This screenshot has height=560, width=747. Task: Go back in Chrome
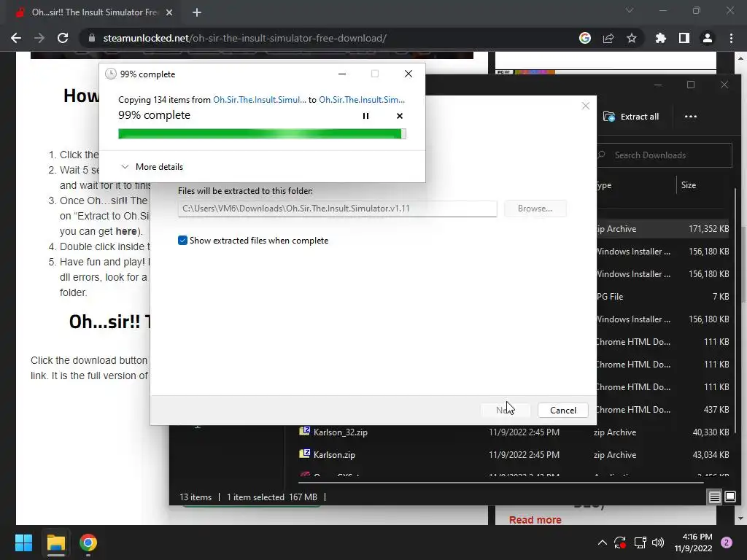16,38
